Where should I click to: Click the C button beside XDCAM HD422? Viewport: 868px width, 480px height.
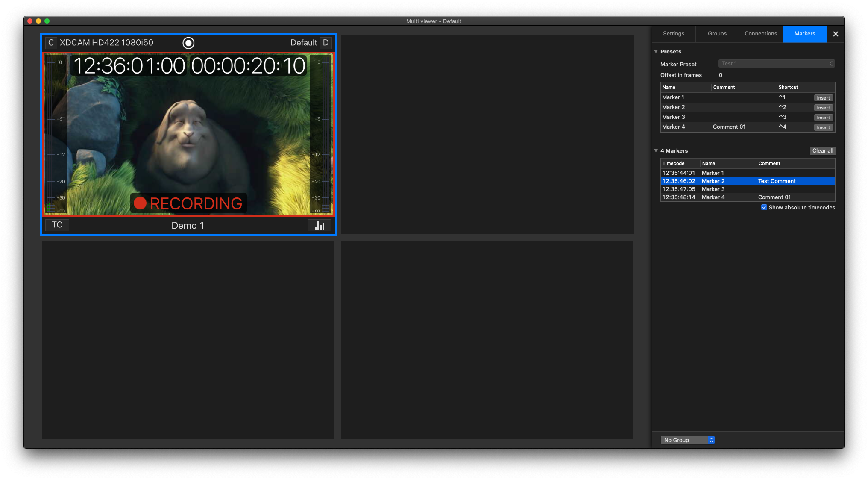pos(51,43)
